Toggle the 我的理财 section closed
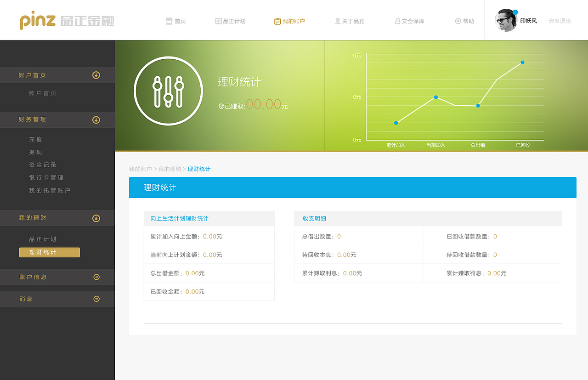 pos(96,218)
